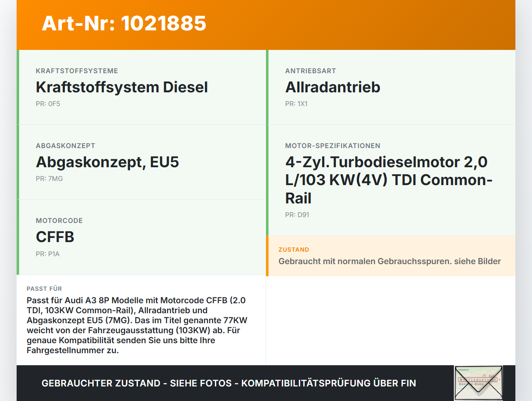Image resolution: width=532 pixels, height=401 pixels.
Task: Click the ANTRIEBSART section label
Action: pos(310,71)
